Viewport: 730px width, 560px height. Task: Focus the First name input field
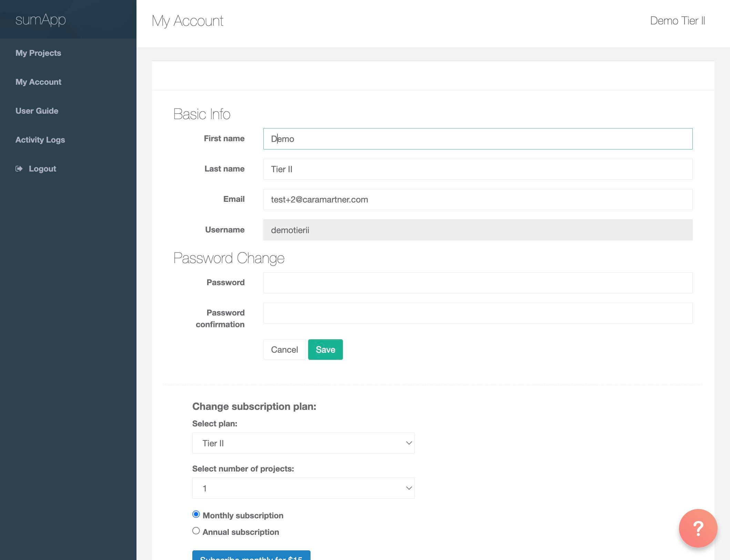click(478, 139)
